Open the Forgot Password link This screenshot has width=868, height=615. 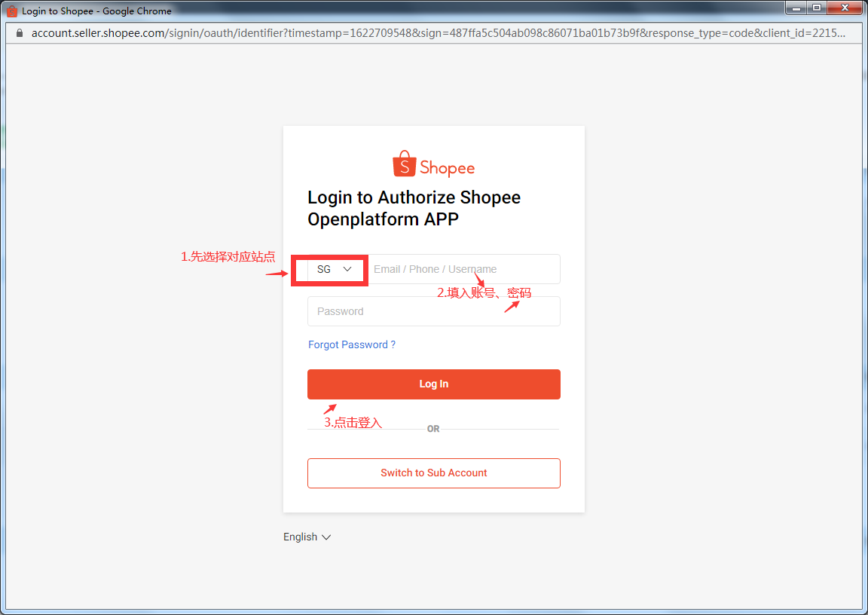(352, 345)
